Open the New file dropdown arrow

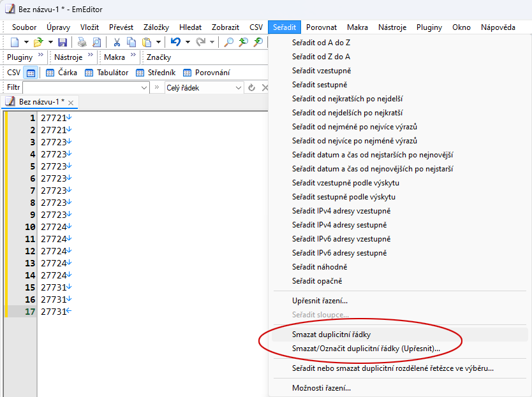click(x=26, y=43)
